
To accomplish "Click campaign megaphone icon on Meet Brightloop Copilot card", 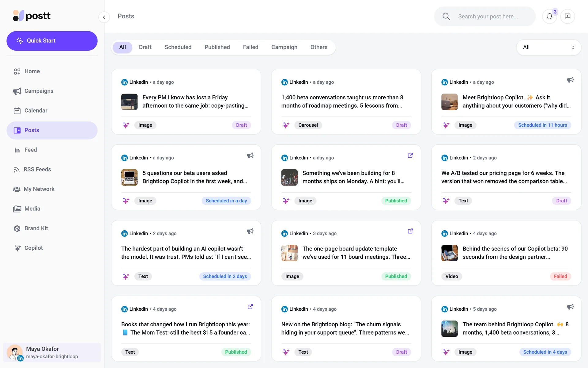I will point(570,80).
